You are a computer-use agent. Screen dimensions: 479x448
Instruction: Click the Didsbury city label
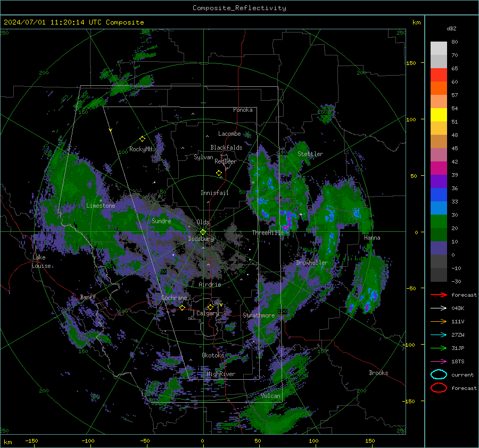(201, 239)
